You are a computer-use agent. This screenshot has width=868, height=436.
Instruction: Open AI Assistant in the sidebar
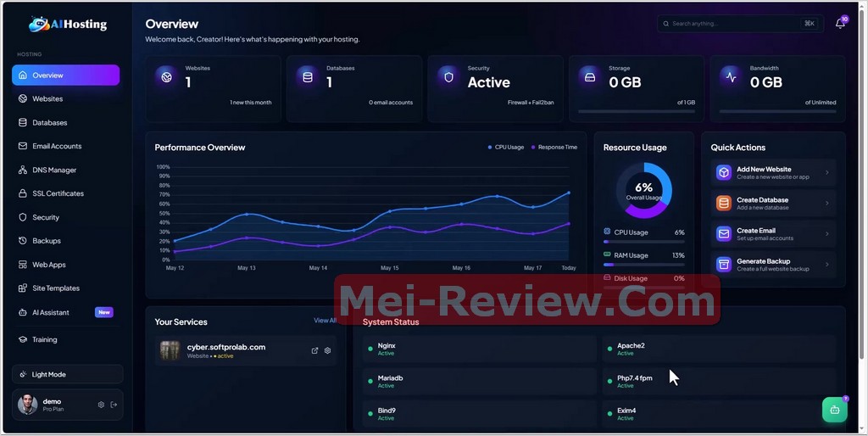pos(66,312)
